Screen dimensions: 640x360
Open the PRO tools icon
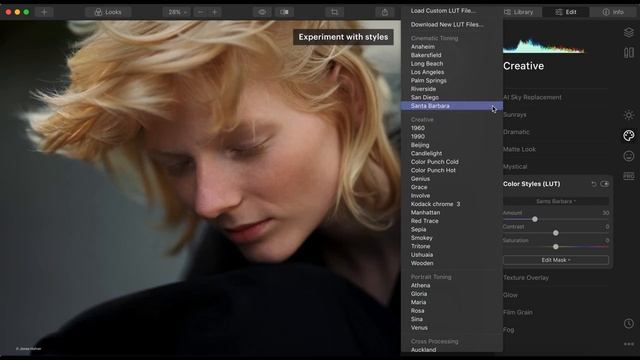coord(629,176)
